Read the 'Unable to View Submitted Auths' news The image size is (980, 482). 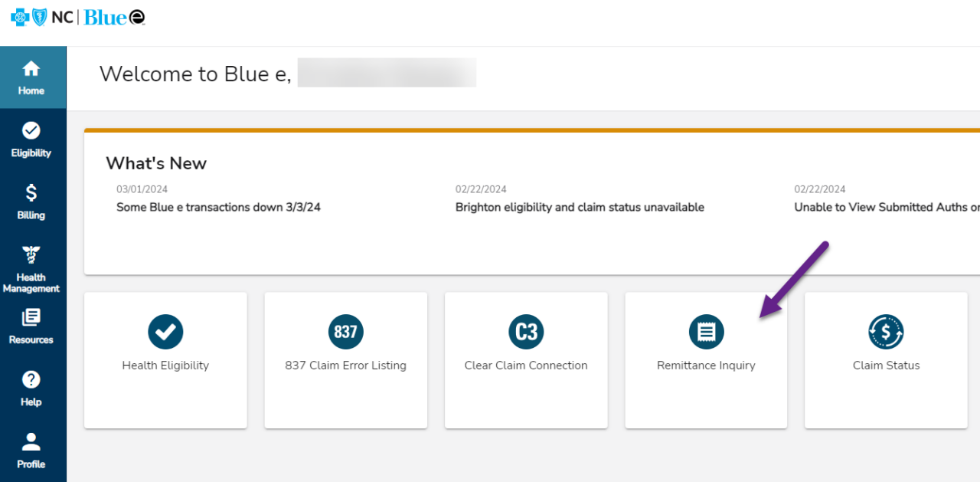tap(887, 207)
